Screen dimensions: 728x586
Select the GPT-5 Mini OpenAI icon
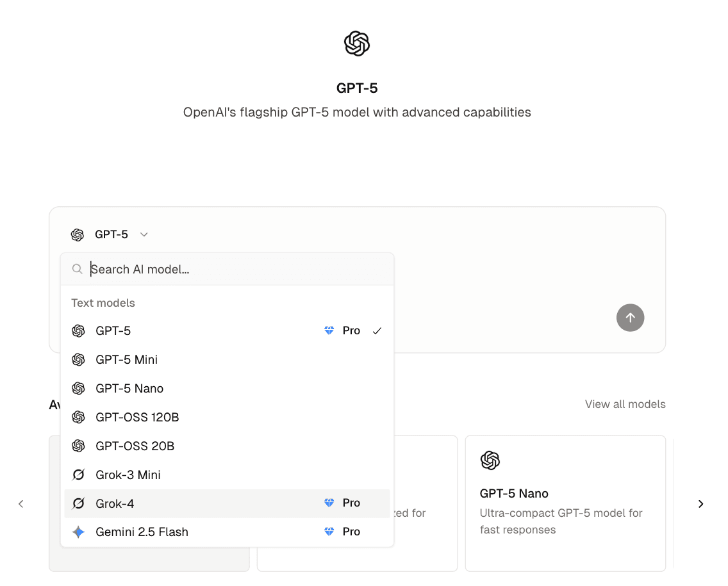pyautogui.click(x=78, y=359)
